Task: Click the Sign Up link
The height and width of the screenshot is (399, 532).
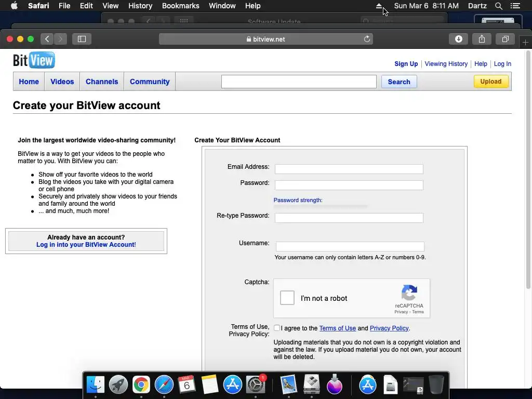Action: (x=406, y=64)
